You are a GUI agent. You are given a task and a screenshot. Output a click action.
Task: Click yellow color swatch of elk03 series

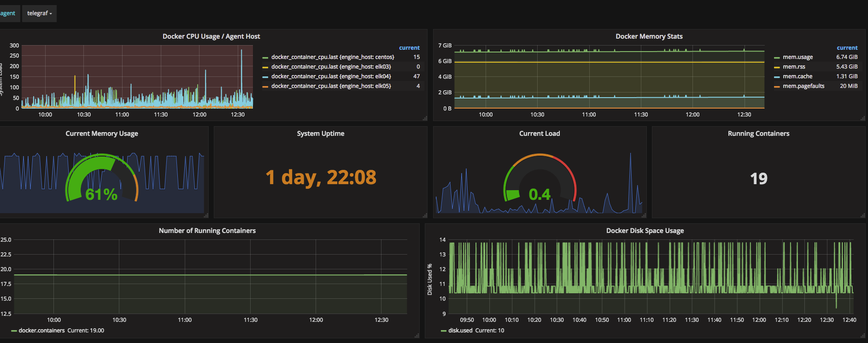265,68
